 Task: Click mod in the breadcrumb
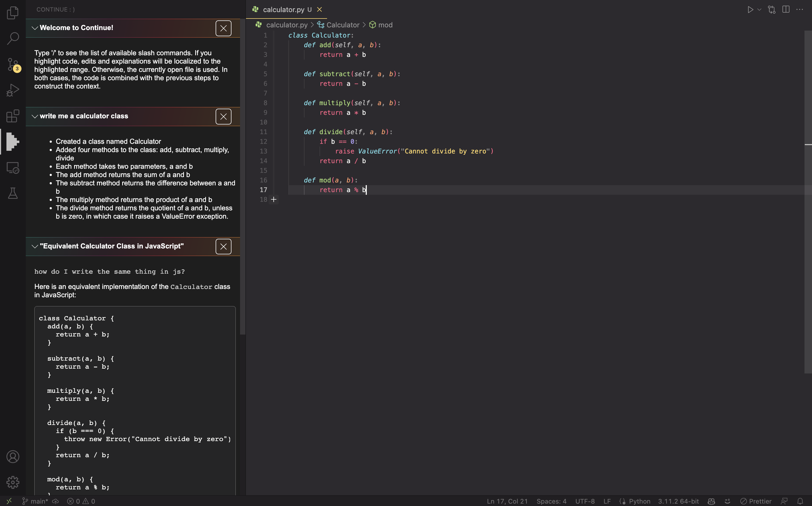(385, 25)
